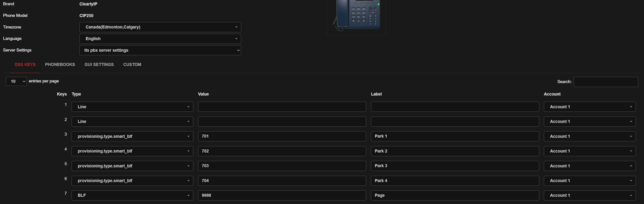This screenshot has height=204, width=644.
Task: Open the PHONEBOOKS tab
Action: point(60,65)
